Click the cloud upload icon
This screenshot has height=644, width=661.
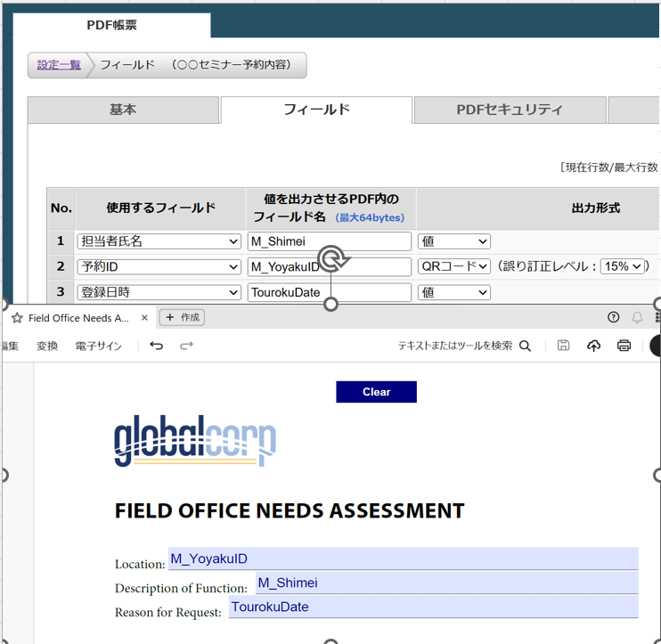593,346
